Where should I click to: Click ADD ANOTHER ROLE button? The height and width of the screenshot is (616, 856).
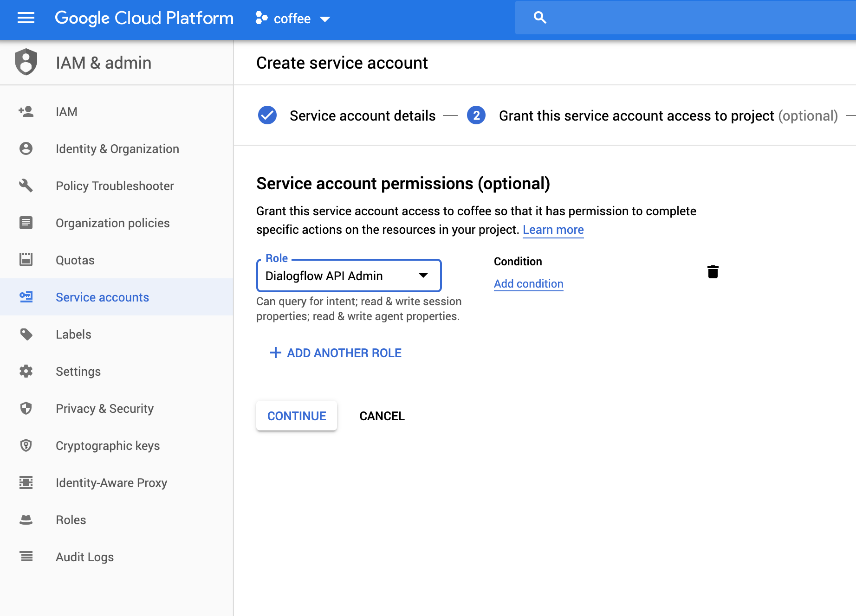[x=335, y=353]
